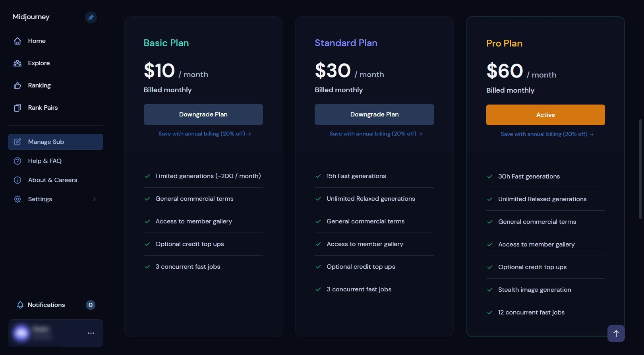Open Settings in the sidebar
Screen dimensions: 644x355
click(40, 199)
